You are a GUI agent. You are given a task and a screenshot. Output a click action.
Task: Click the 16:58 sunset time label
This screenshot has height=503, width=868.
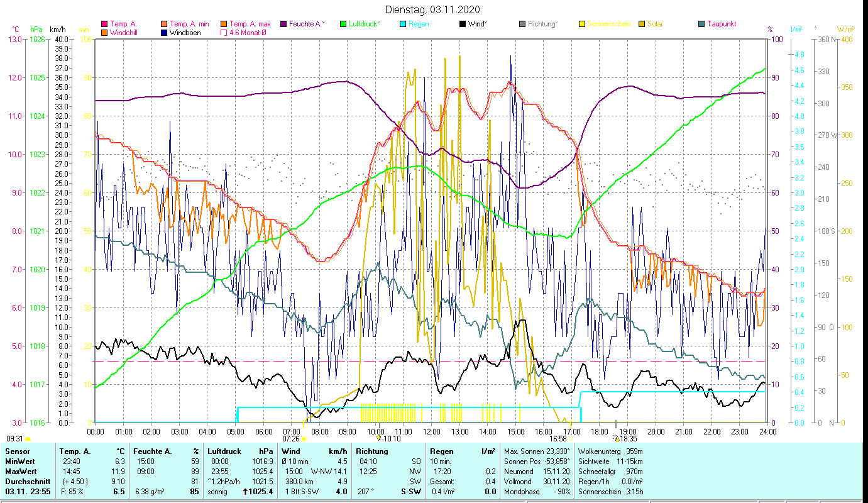[558, 439]
